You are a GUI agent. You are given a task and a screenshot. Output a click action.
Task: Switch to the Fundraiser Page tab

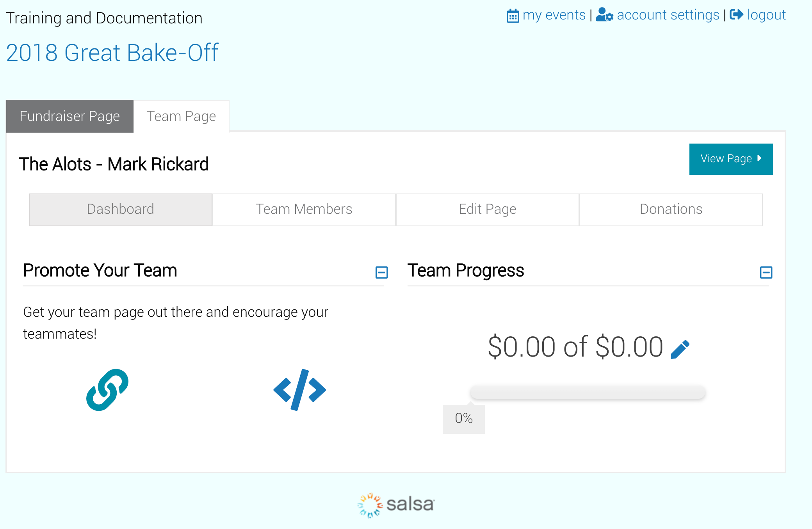[70, 116]
